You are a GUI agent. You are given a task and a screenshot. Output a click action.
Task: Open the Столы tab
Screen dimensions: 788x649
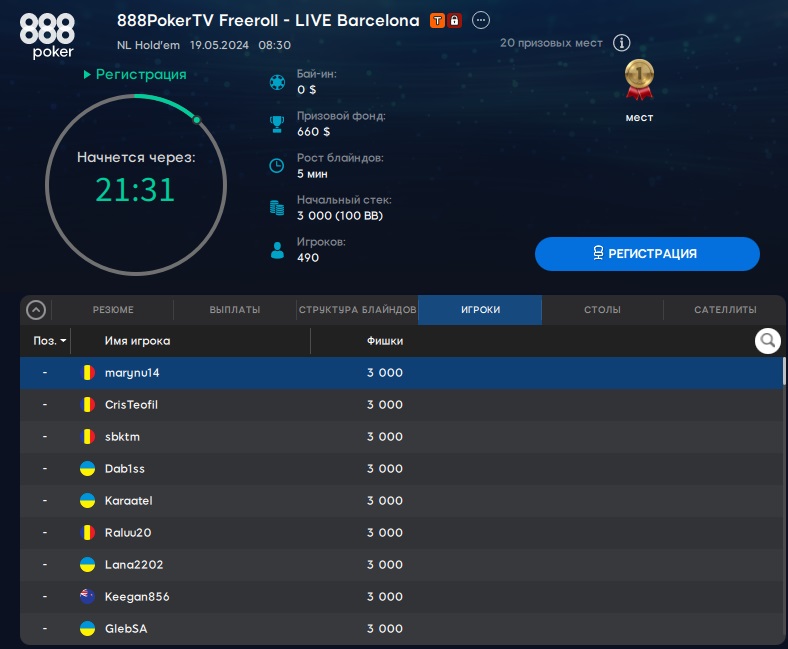tap(602, 310)
